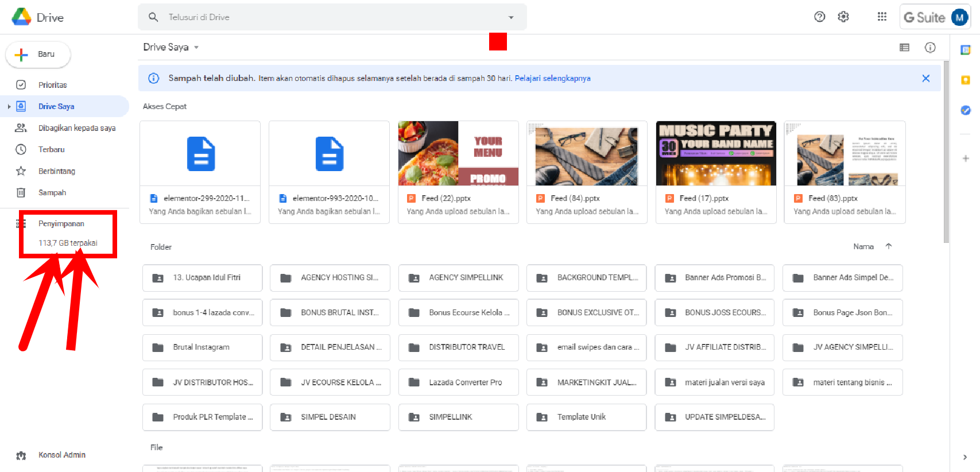Screen dimensions: 980x472
Task: Select JV AFFILIATE DISTRIB... folder
Action: [x=715, y=347]
